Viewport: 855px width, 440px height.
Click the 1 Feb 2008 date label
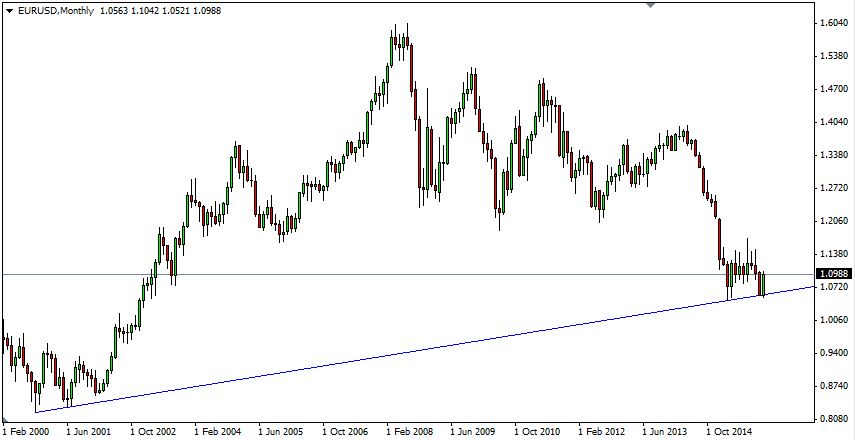click(410, 432)
